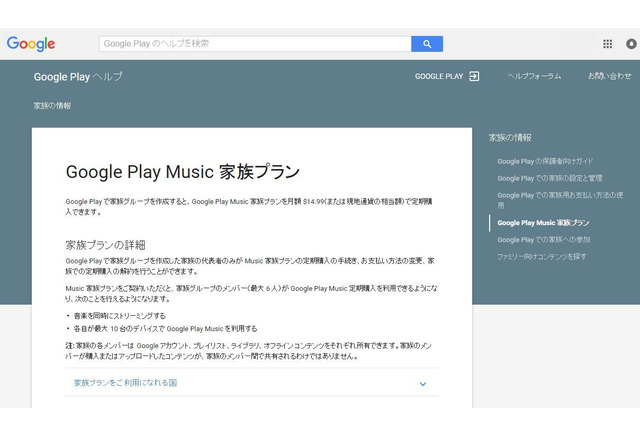Click the Google logo

(31, 44)
